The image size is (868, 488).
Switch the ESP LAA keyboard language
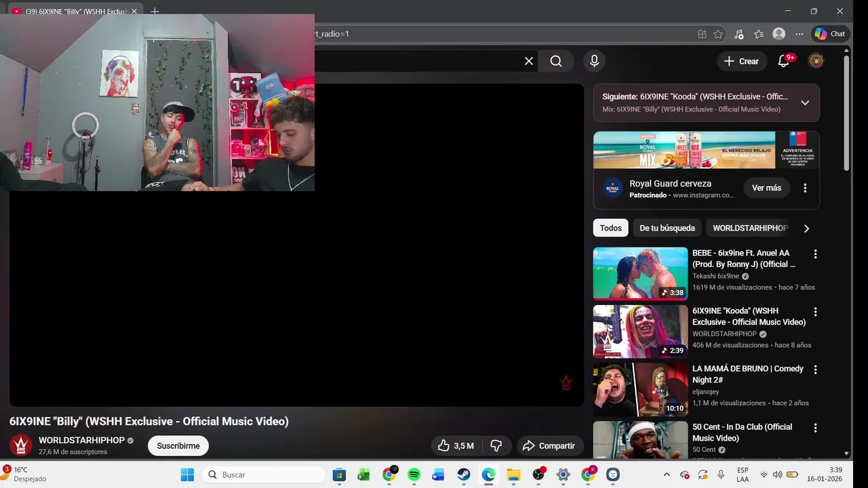[743, 475]
